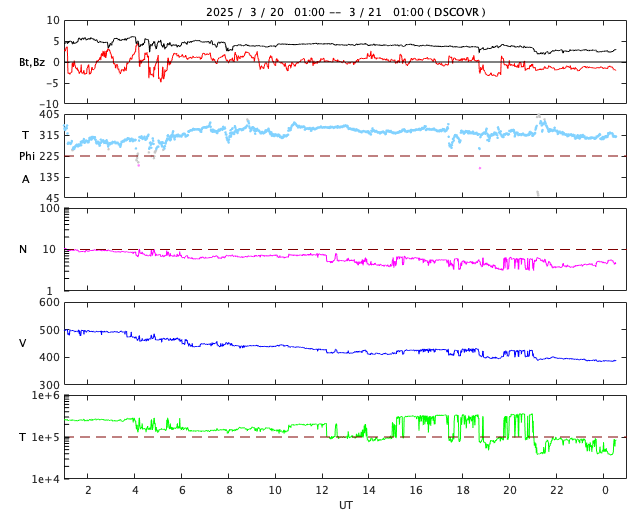This screenshot has height=512, width=640.
Task: Click the 'UT' x-axis label
Action: pos(345,505)
